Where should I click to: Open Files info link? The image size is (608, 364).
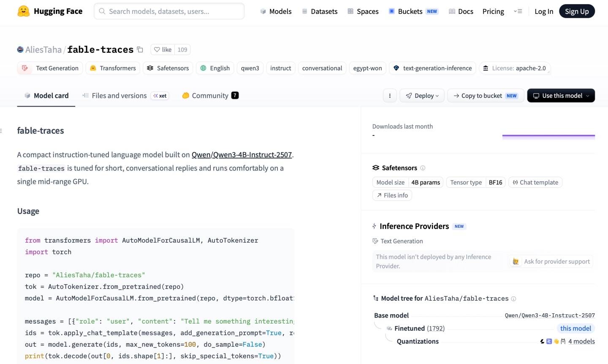click(392, 195)
